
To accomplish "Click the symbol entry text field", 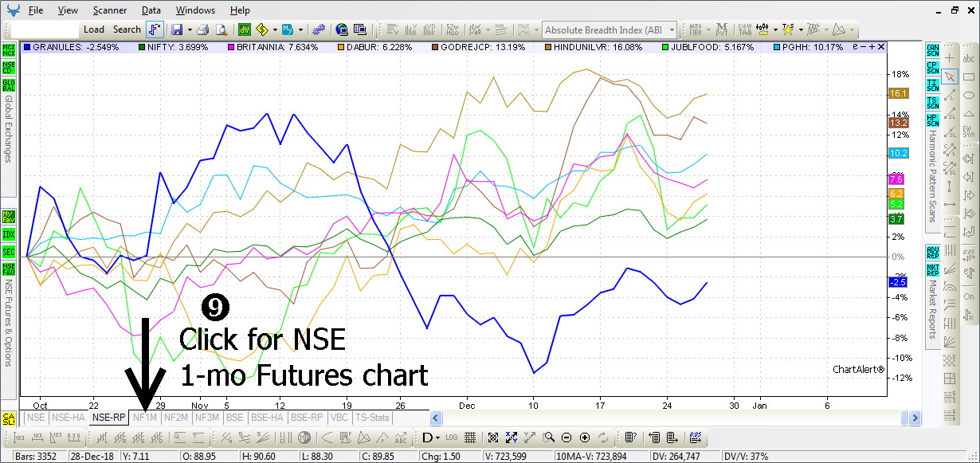I will (45, 29).
